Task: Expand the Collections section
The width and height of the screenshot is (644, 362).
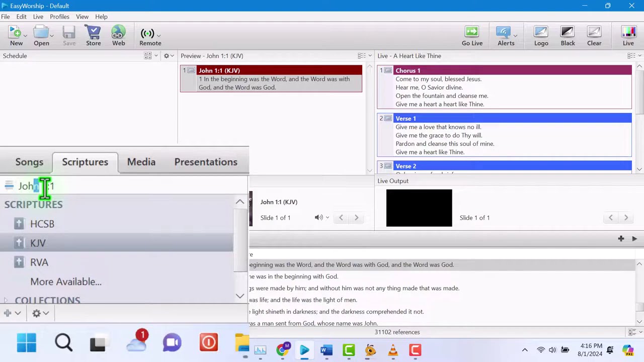Action: point(6,301)
